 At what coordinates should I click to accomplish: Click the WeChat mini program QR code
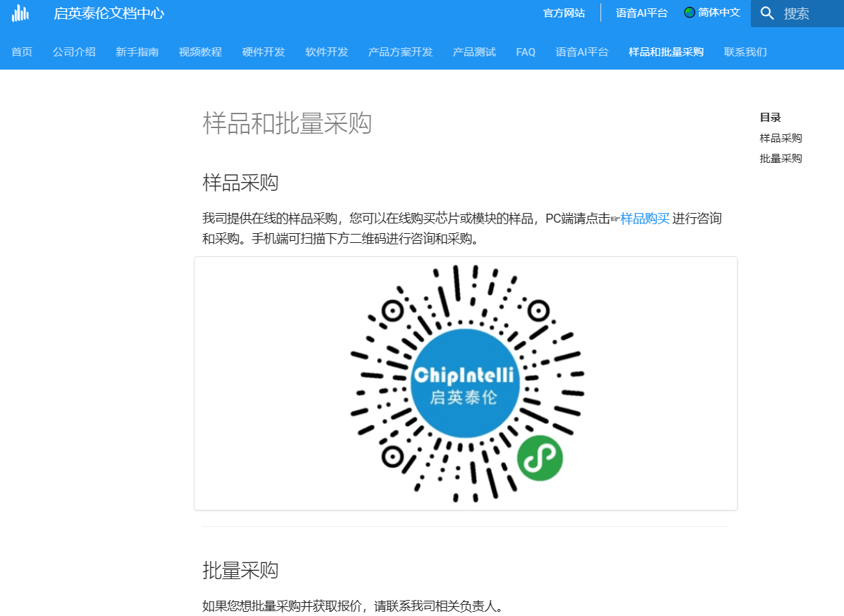(x=465, y=384)
